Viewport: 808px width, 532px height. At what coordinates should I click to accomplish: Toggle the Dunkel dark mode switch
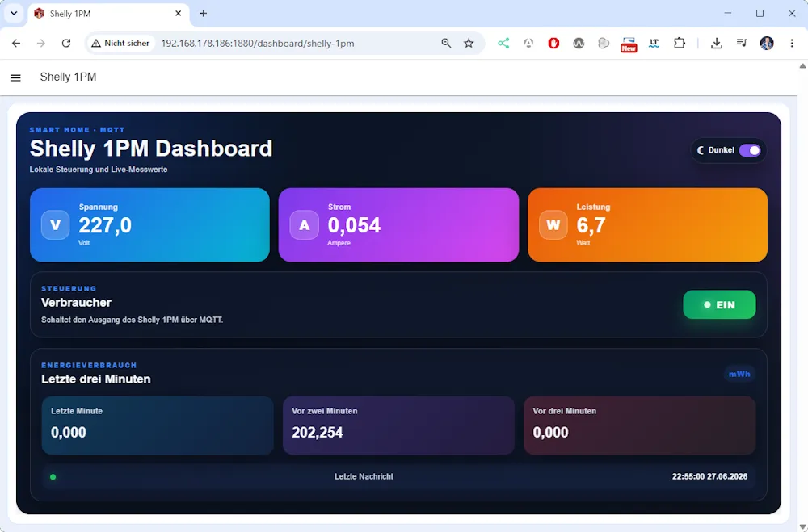[749, 150]
